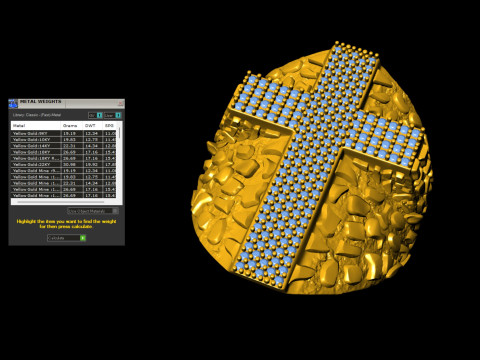Toggle the Use Object Materials checkbox
480x360 pixels.
93,211
